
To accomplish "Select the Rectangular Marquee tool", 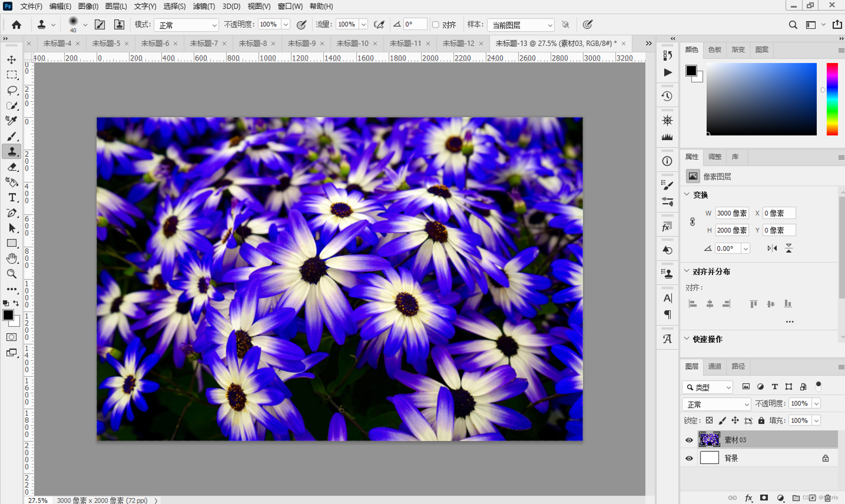I will click(x=12, y=75).
